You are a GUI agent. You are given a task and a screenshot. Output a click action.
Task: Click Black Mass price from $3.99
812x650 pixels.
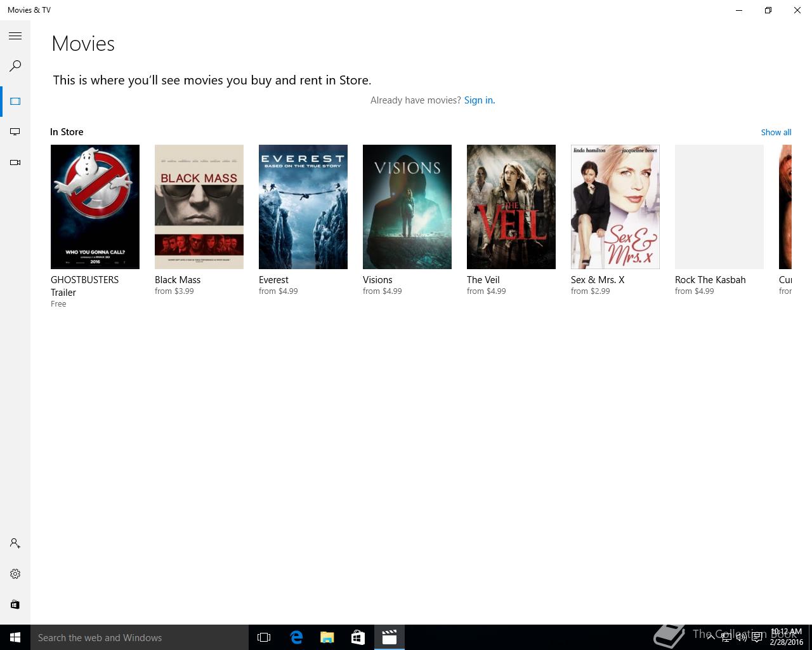coord(174,291)
